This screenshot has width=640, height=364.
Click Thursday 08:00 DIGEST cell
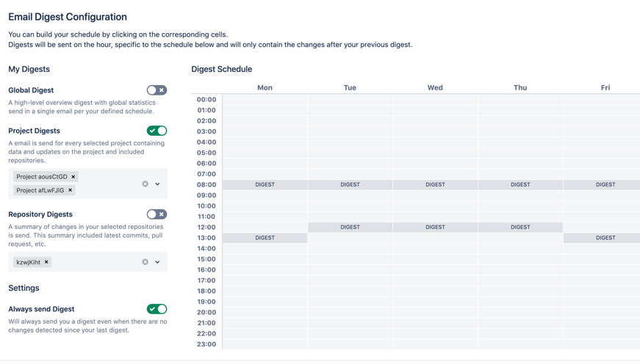(x=520, y=185)
